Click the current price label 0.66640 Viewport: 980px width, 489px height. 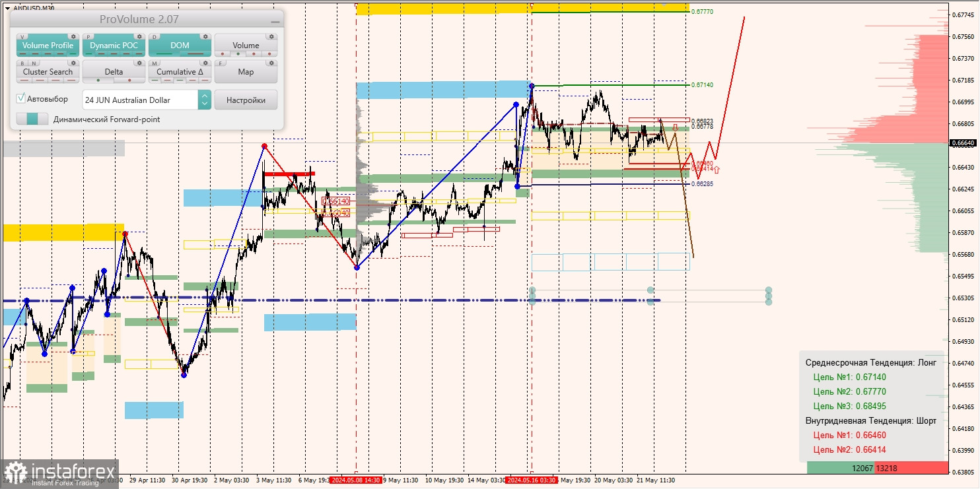pos(963,143)
